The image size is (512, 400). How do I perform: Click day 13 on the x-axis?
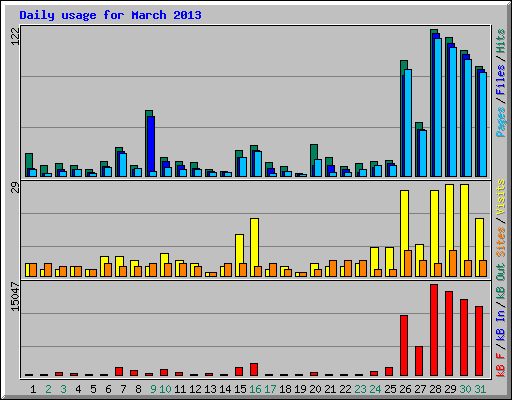click(x=210, y=389)
